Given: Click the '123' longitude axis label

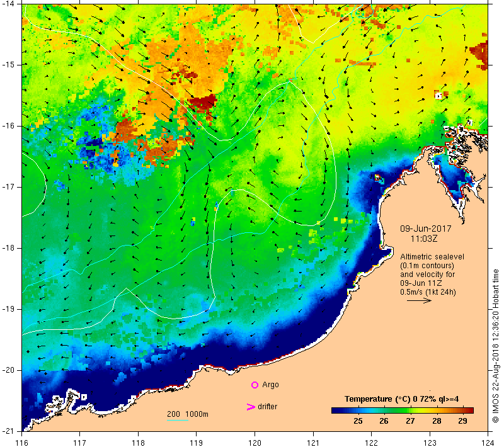Looking at the screenshot, I should point(430,443).
